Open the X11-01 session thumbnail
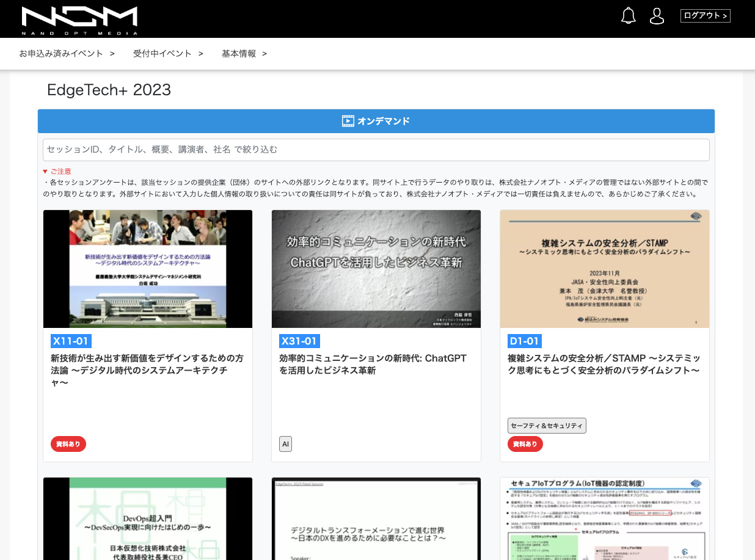This screenshot has width=755, height=560. pos(148,269)
